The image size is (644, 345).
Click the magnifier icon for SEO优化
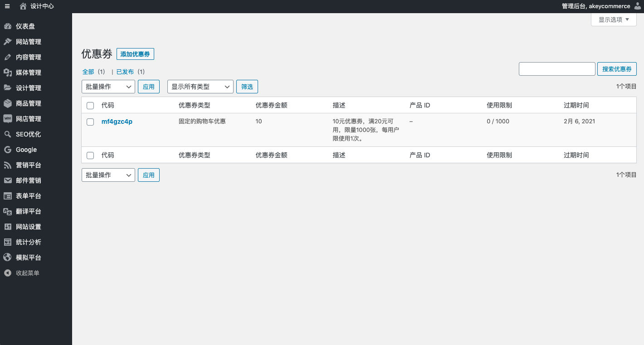(8, 134)
